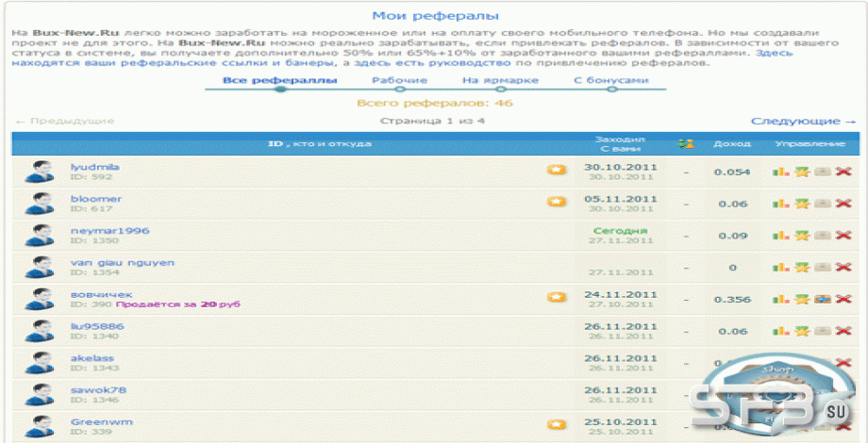868x443 pixels.
Task: Click the bonus star icon for neymar1996
Action: point(802,236)
